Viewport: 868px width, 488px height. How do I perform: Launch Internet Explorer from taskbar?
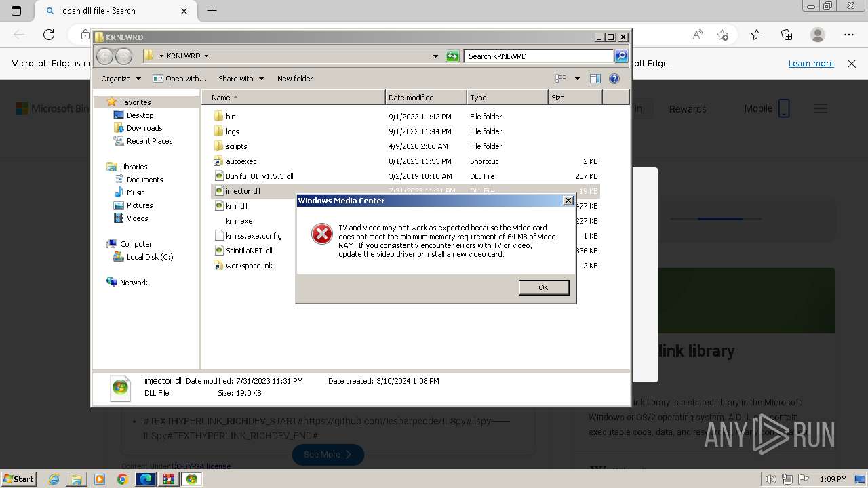pyautogui.click(x=54, y=479)
